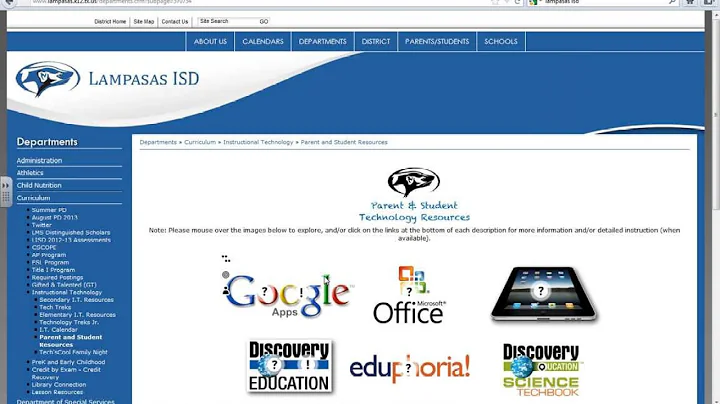Click the iPad tablet image
720x404 pixels.
pyautogui.click(x=545, y=294)
